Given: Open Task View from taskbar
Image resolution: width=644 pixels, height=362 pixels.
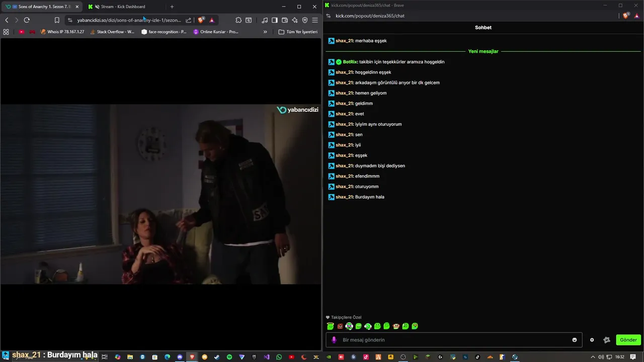Looking at the screenshot, I should pyautogui.click(x=105, y=357).
